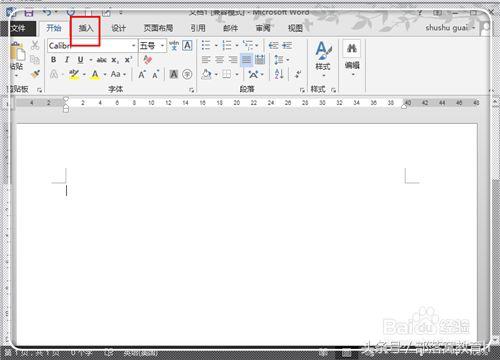Click the Character Border (A) icon
The image size is (500, 360).
tap(187, 46)
